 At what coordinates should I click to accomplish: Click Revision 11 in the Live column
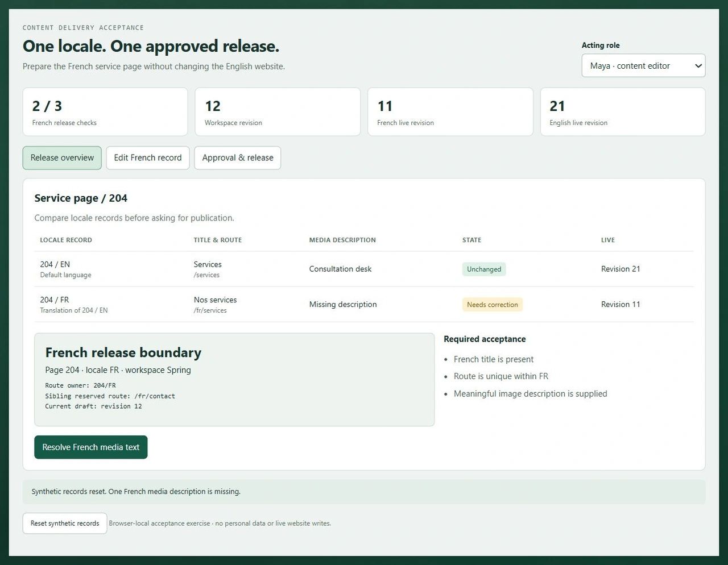621,304
